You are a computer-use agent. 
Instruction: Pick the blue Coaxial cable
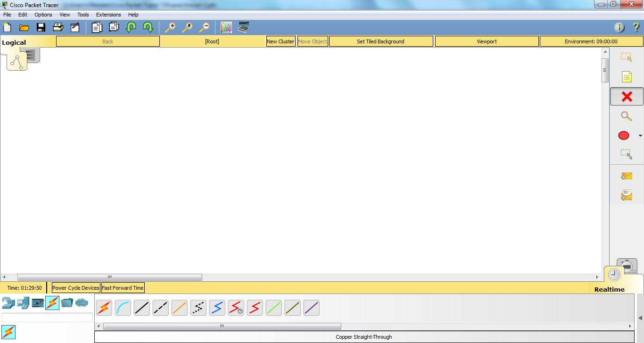[217, 308]
